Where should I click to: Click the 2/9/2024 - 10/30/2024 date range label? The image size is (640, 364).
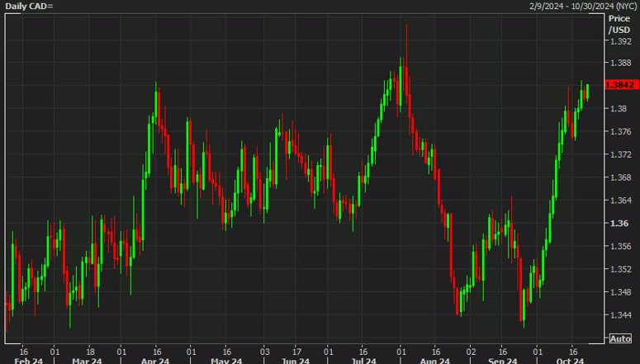582,6
